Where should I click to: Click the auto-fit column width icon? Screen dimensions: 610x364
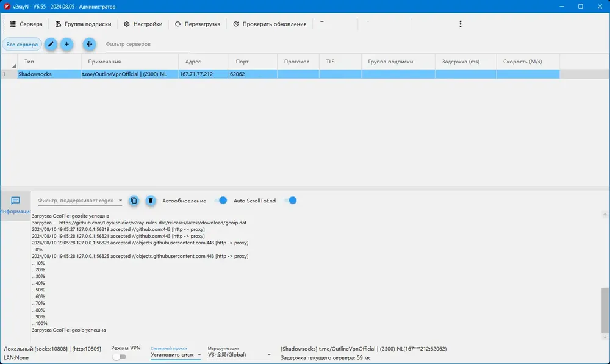tap(89, 45)
